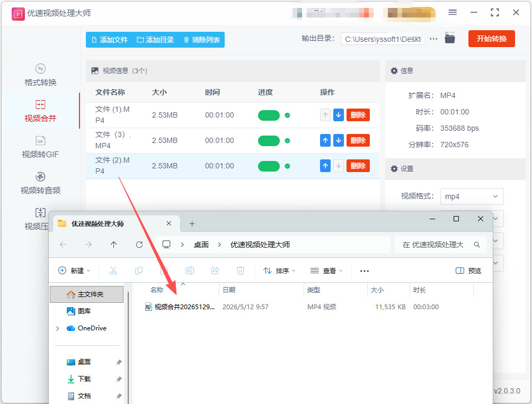Viewport: 532px width, 404px height.
Task: Open 文档 documents in sidebar
Action: tap(79, 396)
